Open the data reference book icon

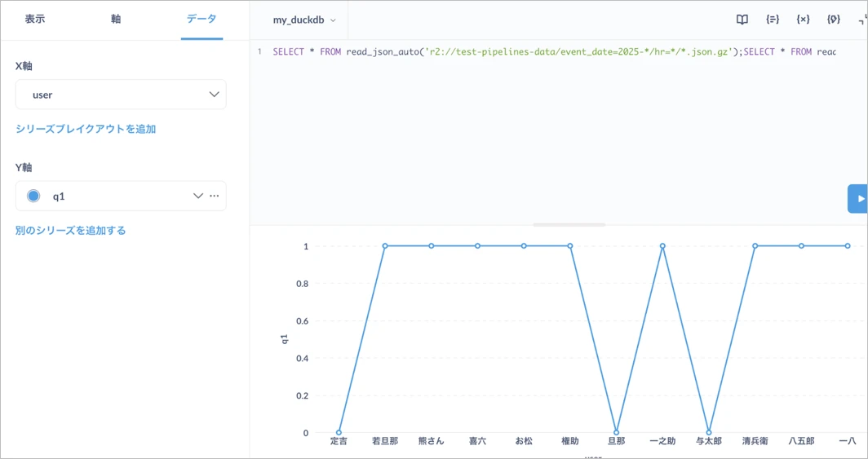(742, 20)
